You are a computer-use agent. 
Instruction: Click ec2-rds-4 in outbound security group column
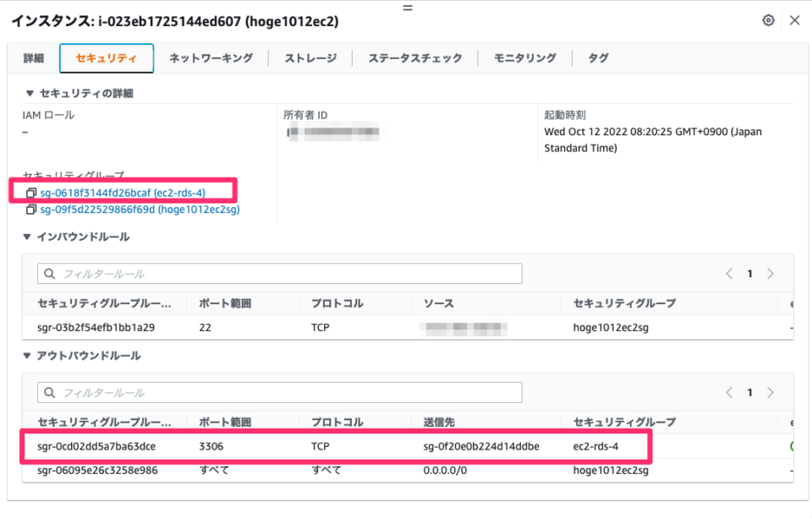pos(595,446)
